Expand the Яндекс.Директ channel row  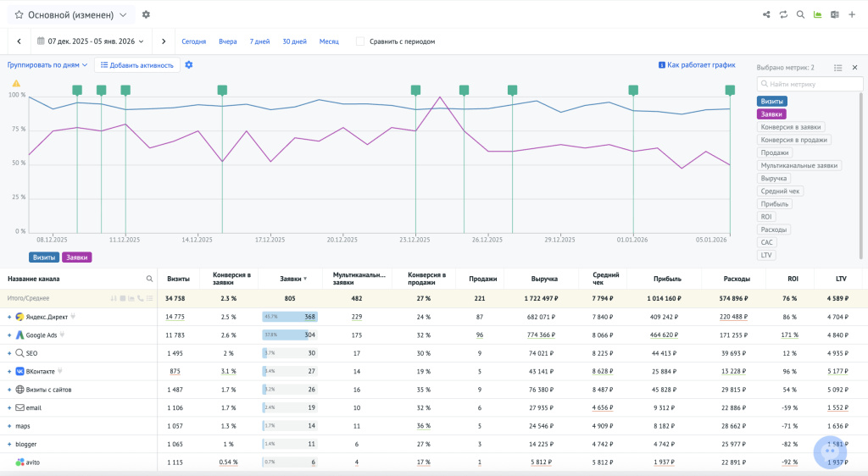[x=10, y=317]
